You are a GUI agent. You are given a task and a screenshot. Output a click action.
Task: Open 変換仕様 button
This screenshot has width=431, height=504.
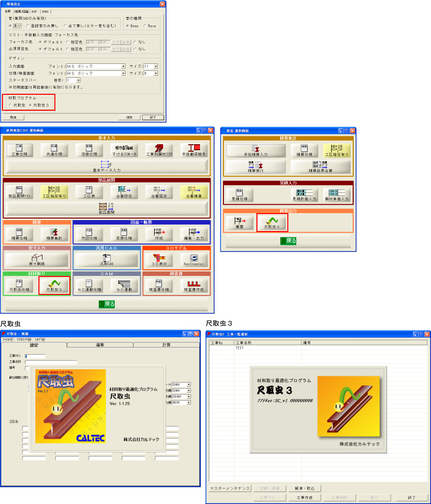124,235
